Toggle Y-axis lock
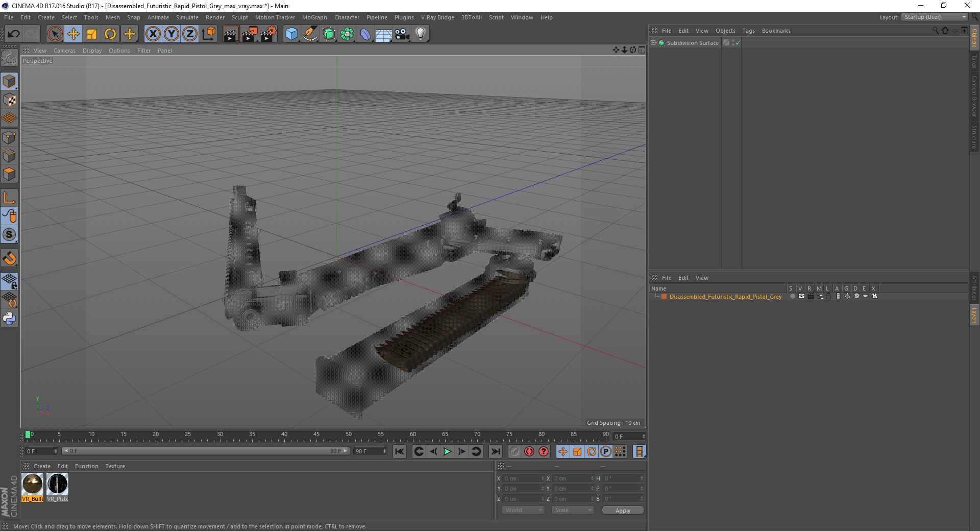980x531 pixels. (171, 34)
